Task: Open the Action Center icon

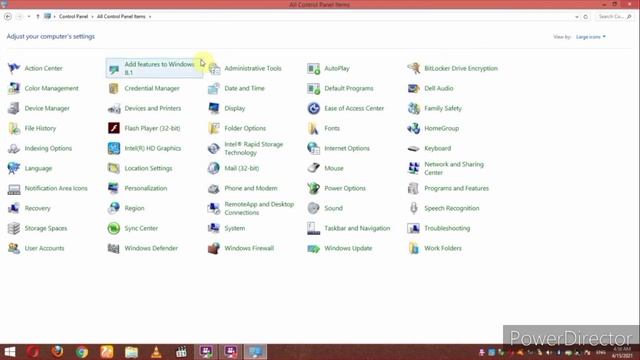Action: click(13, 68)
